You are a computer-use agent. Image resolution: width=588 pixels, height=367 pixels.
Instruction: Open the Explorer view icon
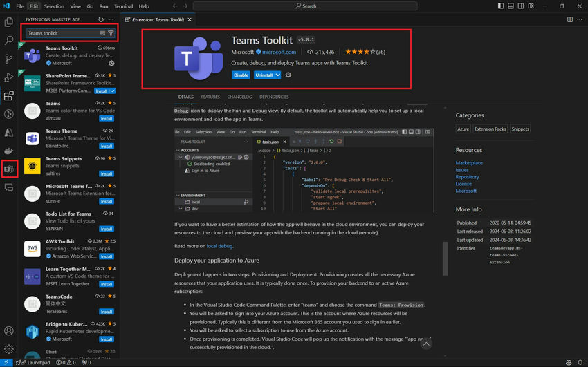[9, 21]
